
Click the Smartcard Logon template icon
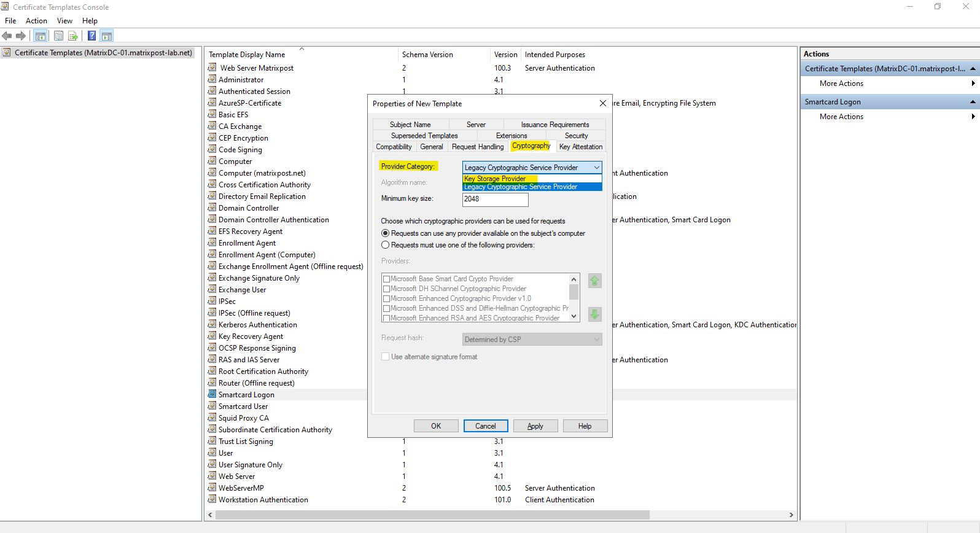[212, 394]
